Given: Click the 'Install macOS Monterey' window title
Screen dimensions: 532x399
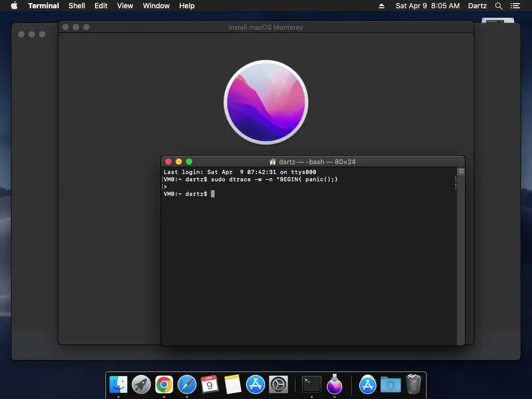Looking at the screenshot, I should (265, 27).
